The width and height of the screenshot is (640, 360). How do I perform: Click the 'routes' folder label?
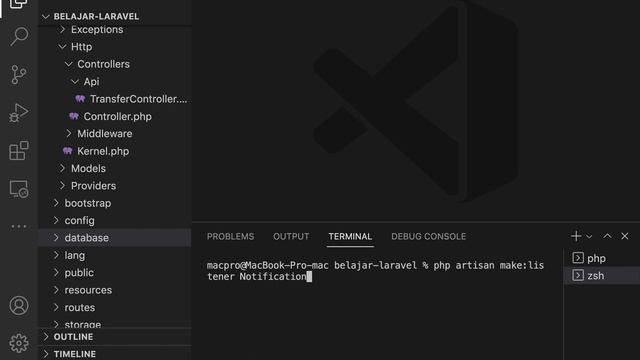point(80,307)
